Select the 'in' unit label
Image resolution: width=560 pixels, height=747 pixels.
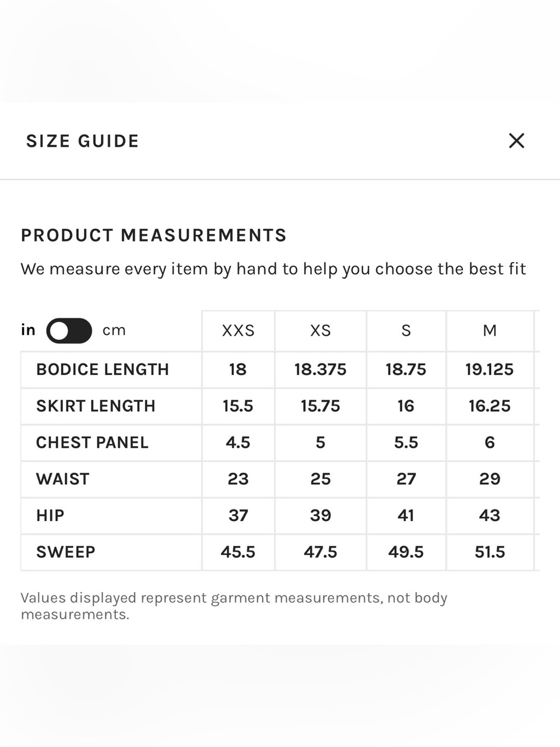tap(29, 330)
